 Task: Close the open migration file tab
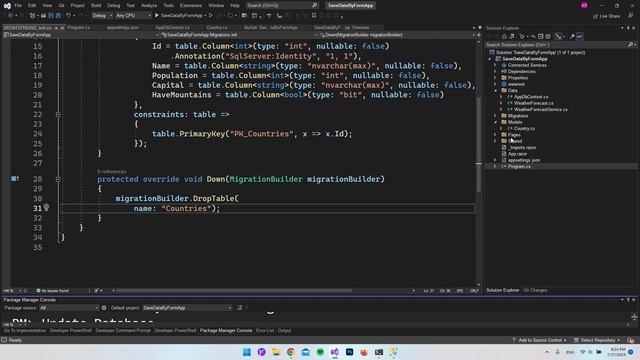click(62, 28)
